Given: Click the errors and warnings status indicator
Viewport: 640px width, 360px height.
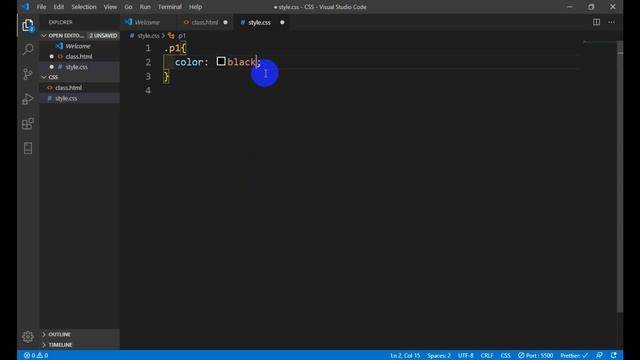Looking at the screenshot, I should coord(36,356).
